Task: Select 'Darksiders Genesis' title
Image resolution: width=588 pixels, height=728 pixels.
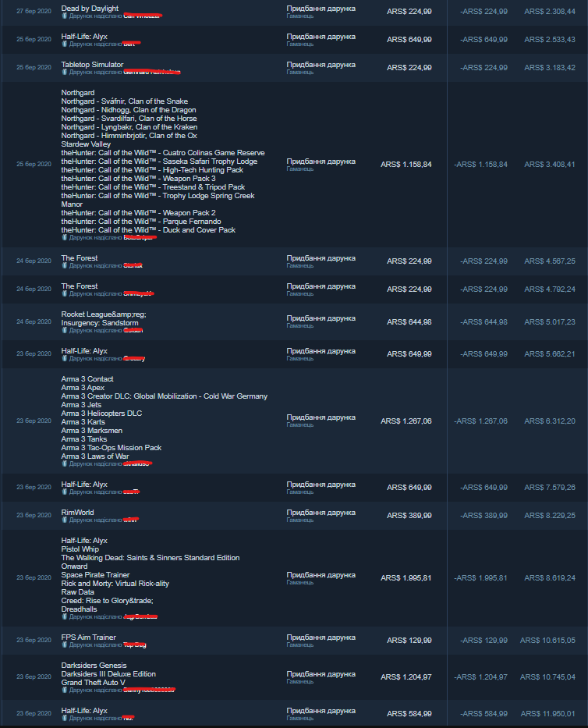Action: (x=94, y=666)
